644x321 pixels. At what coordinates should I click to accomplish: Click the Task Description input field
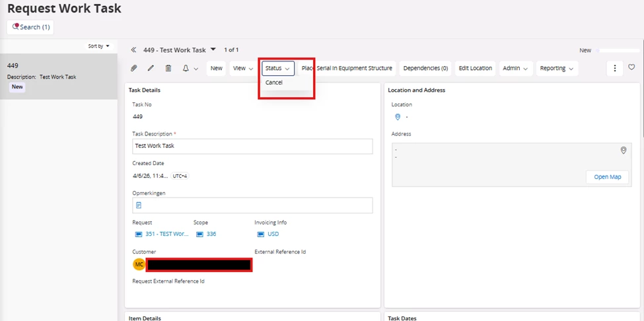tap(252, 146)
